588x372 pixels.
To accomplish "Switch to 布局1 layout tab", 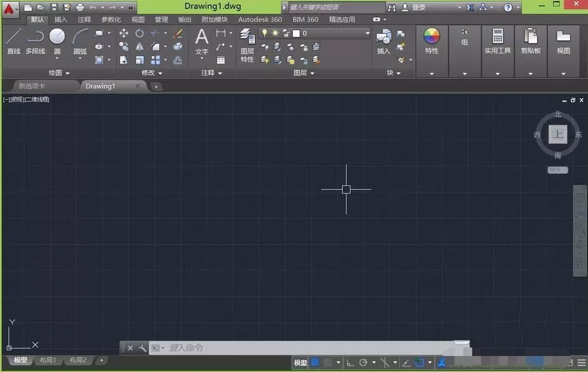I will pyautogui.click(x=48, y=360).
